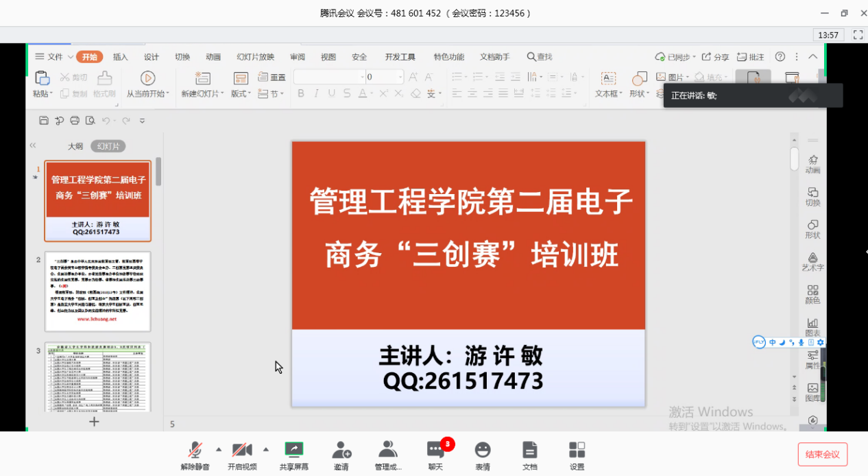Open the 艺术字 WordArt side panel icon
868x476 pixels.
pyautogui.click(x=812, y=261)
